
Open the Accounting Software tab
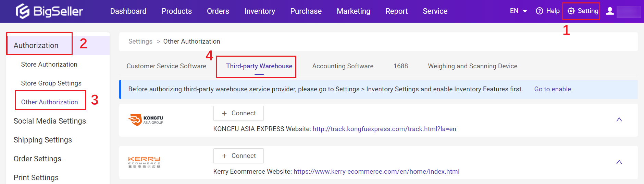pos(343,66)
